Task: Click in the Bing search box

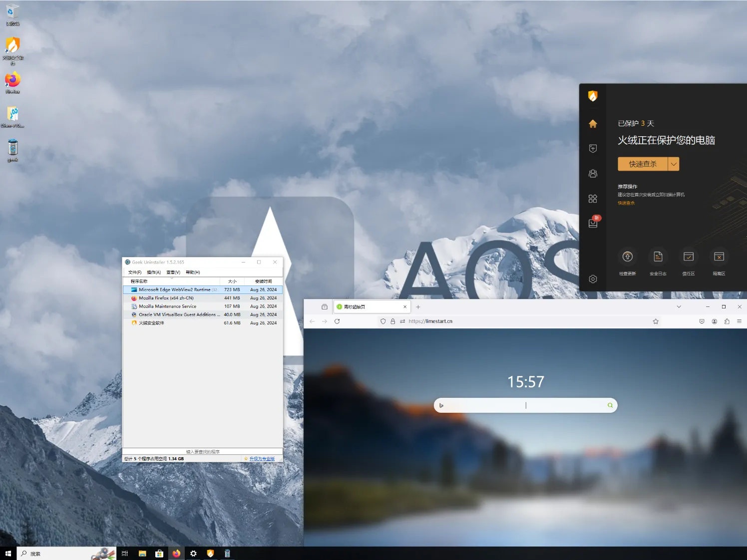Action: tap(524, 405)
